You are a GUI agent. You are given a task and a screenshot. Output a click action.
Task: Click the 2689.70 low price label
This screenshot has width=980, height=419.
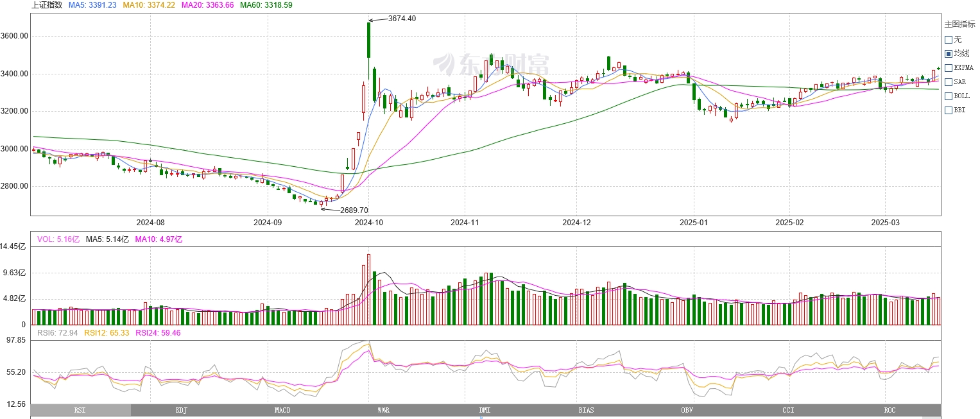pos(354,210)
